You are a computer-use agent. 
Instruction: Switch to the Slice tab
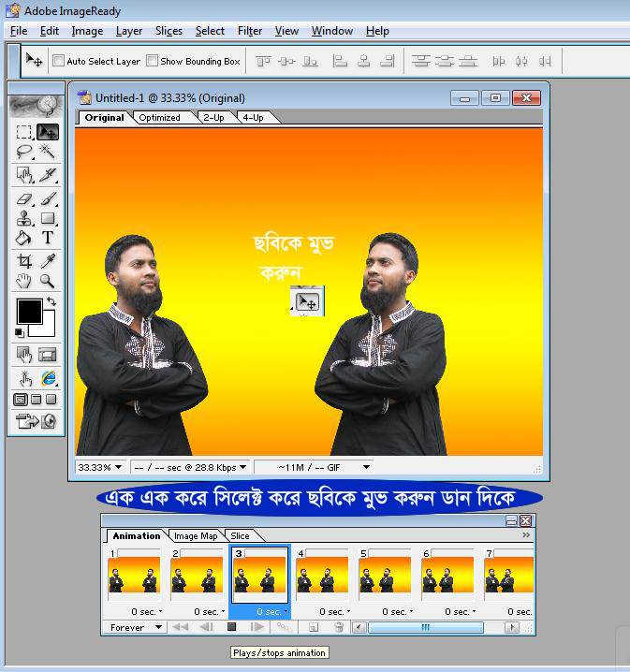tap(240, 535)
